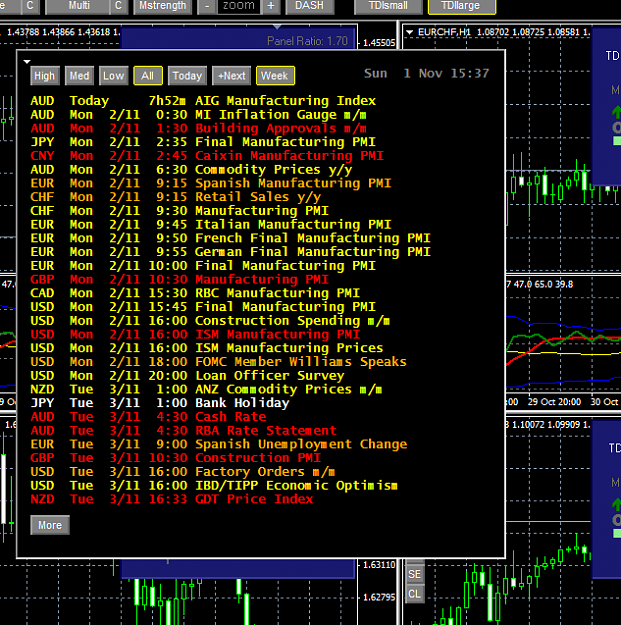The width and height of the screenshot is (621, 625).
Task: Select FOMC Member Williams Speaks event
Action: tap(218, 362)
